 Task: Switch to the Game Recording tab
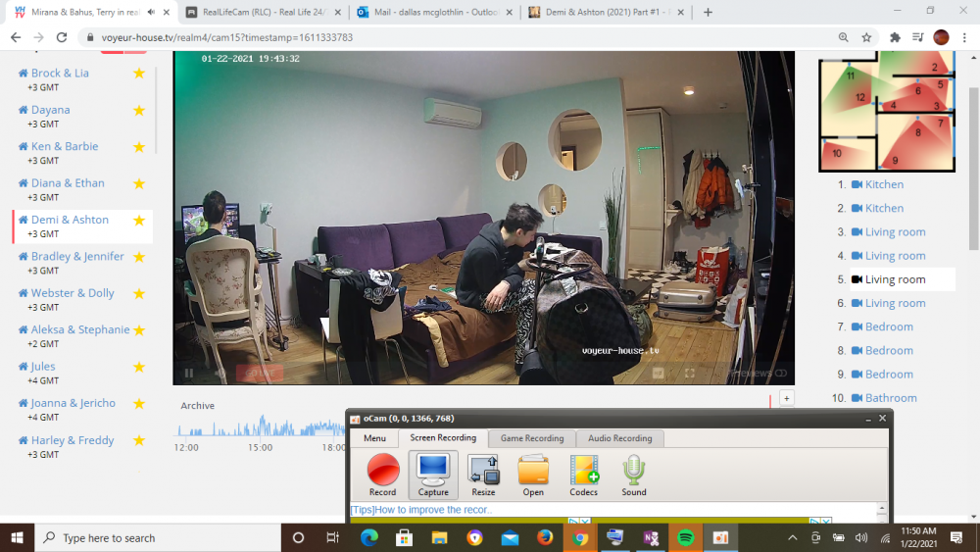click(531, 438)
